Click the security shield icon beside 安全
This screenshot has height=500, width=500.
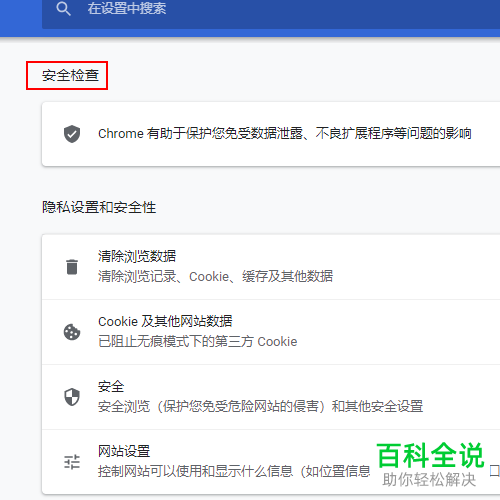click(x=72, y=397)
